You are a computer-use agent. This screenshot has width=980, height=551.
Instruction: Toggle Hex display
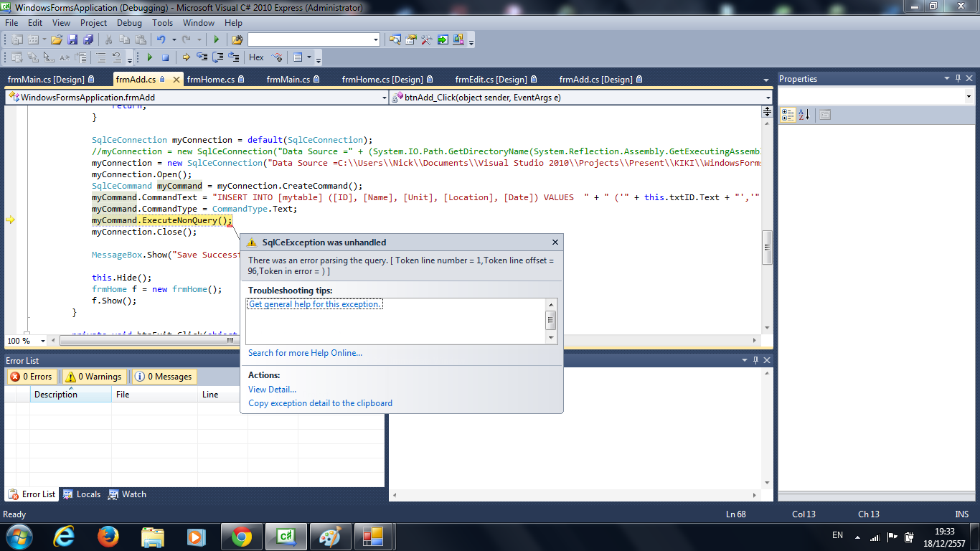pyautogui.click(x=256, y=57)
